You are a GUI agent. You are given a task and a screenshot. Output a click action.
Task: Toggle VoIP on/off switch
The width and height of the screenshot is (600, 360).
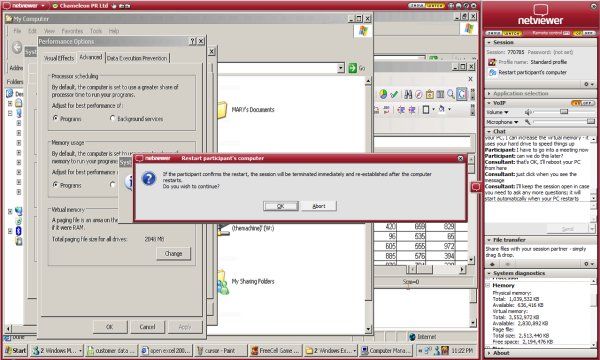(582, 103)
